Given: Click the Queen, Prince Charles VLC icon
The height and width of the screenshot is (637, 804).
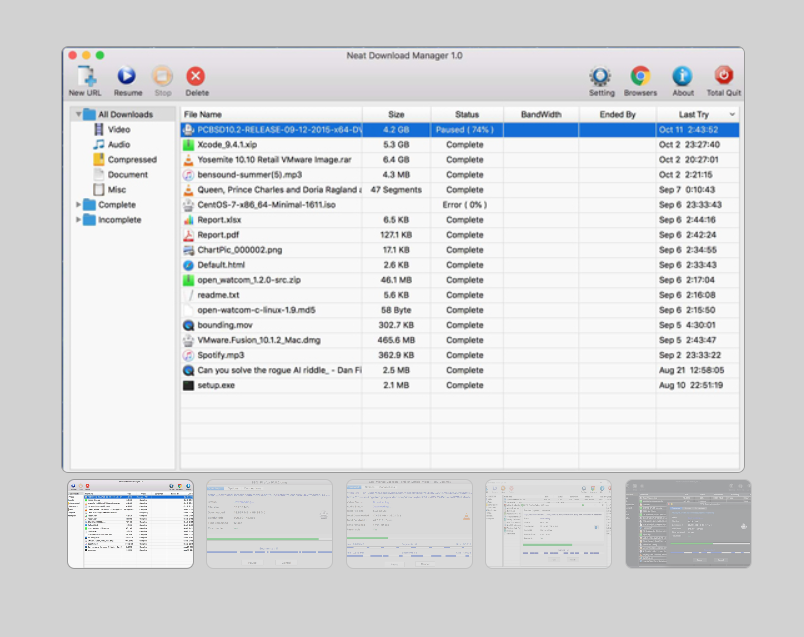Looking at the screenshot, I should 189,190.
